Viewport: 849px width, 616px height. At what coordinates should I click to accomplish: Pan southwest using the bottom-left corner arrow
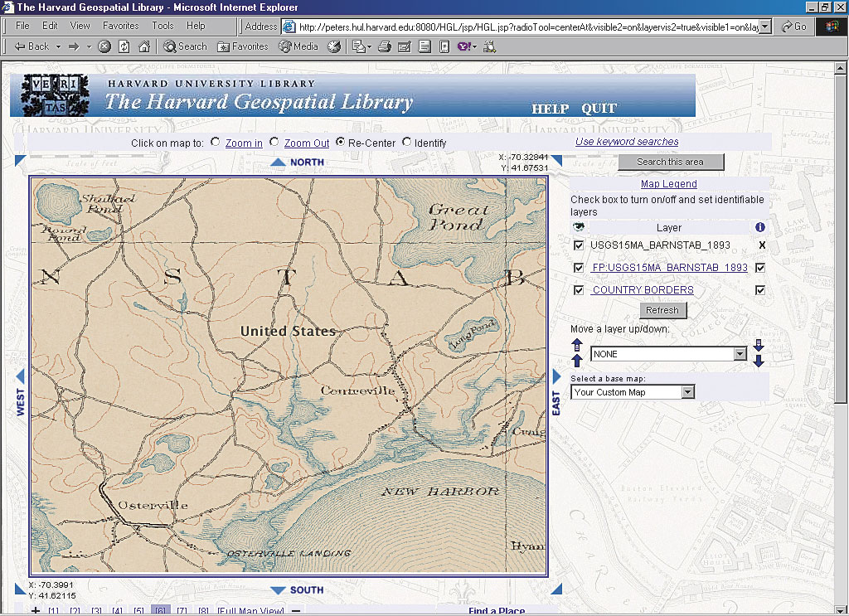pos(20,589)
